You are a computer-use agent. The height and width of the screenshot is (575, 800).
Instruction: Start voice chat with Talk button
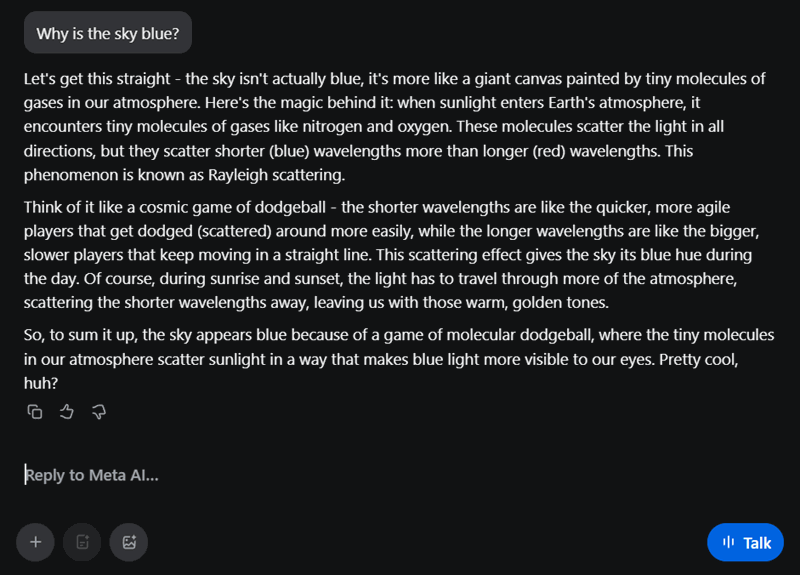[x=745, y=542]
